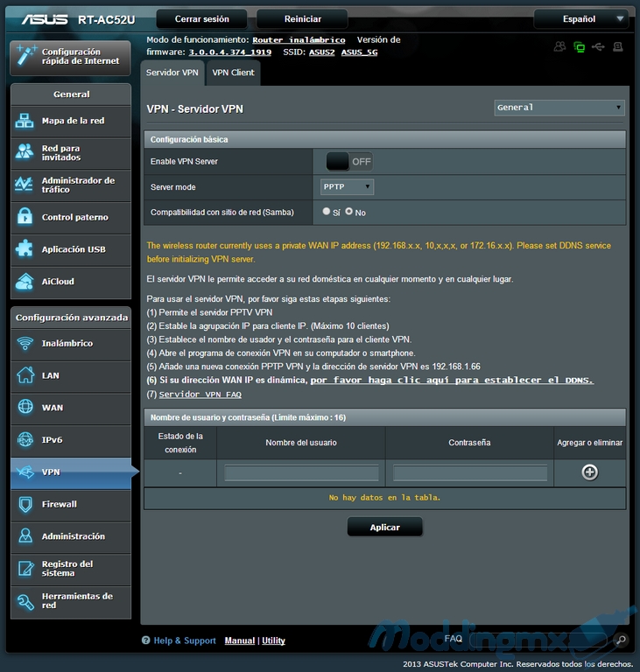This screenshot has height=672, width=640.
Task: Click the FAQ search magnifier icon
Action: pyautogui.click(x=620, y=640)
